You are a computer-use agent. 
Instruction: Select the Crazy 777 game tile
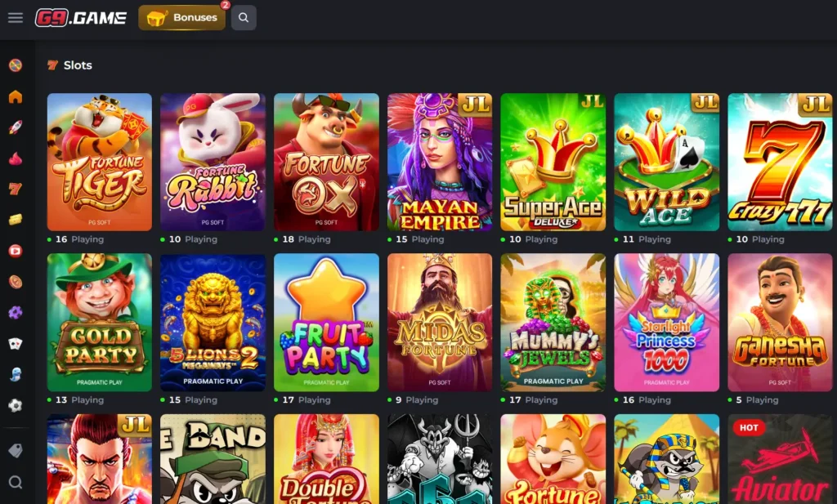(780, 162)
